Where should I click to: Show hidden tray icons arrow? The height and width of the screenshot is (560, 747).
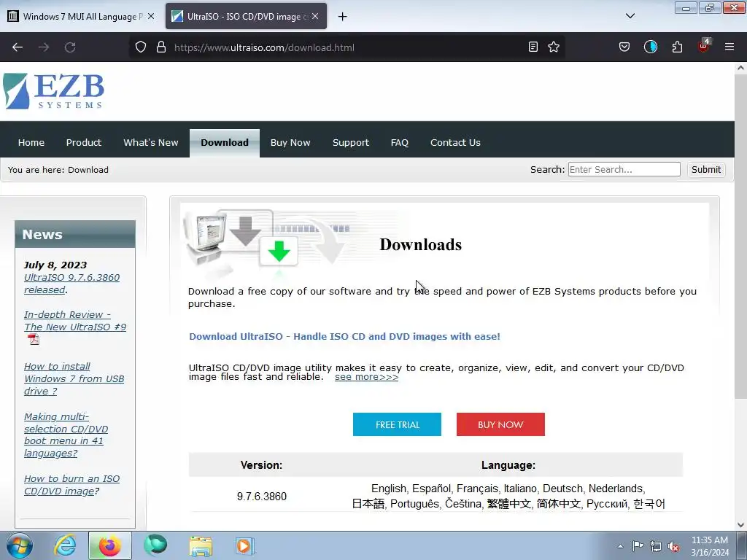click(620, 546)
